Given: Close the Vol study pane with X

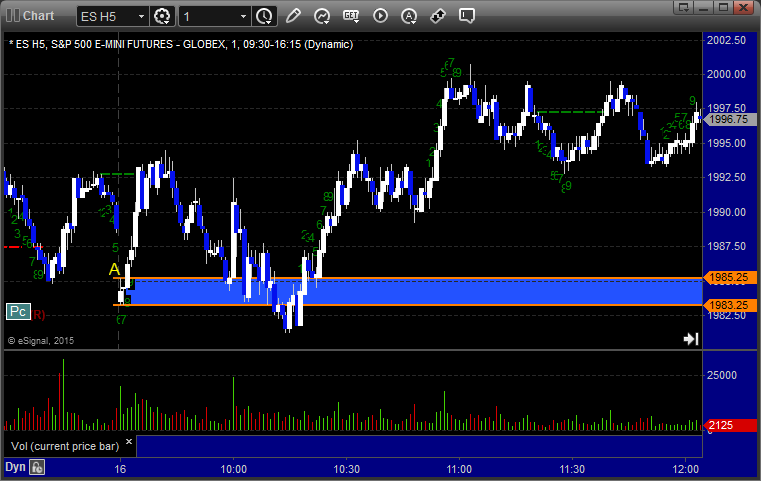Looking at the screenshot, I should pyautogui.click(x=129, y=442).
